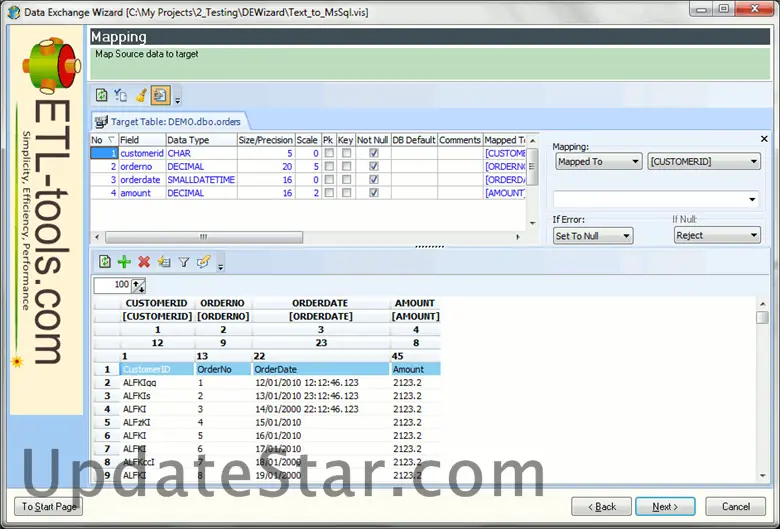
Task: Click the Scale column header
Action: 308,140
